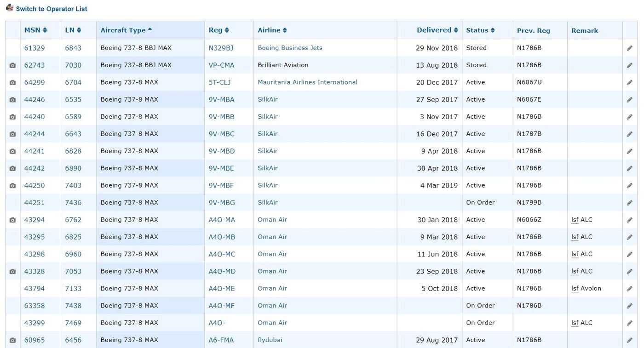This screenshot has height=348, width=644.
Task: Open SilkAir link in 9V-MBB row
Action: pyautogui.click(x=268, y=117)
